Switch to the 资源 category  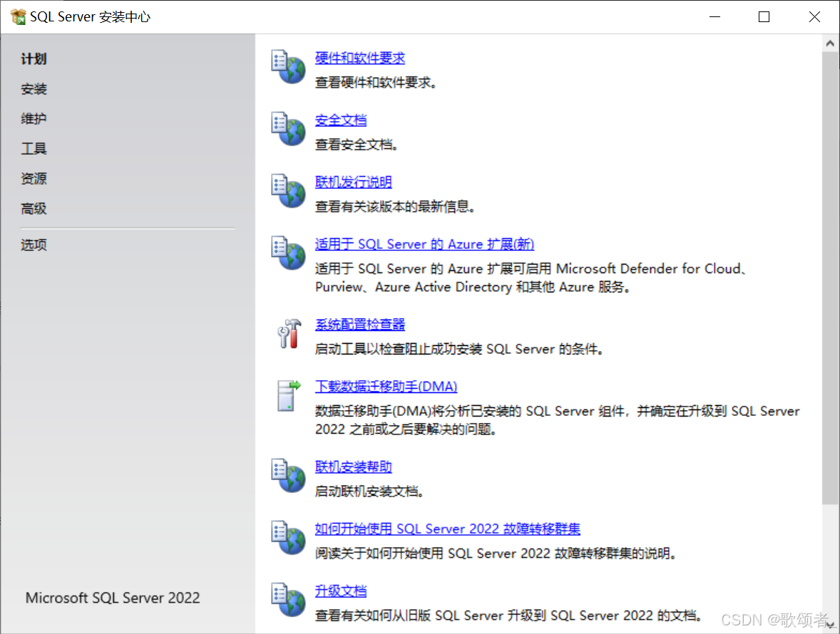34,178
